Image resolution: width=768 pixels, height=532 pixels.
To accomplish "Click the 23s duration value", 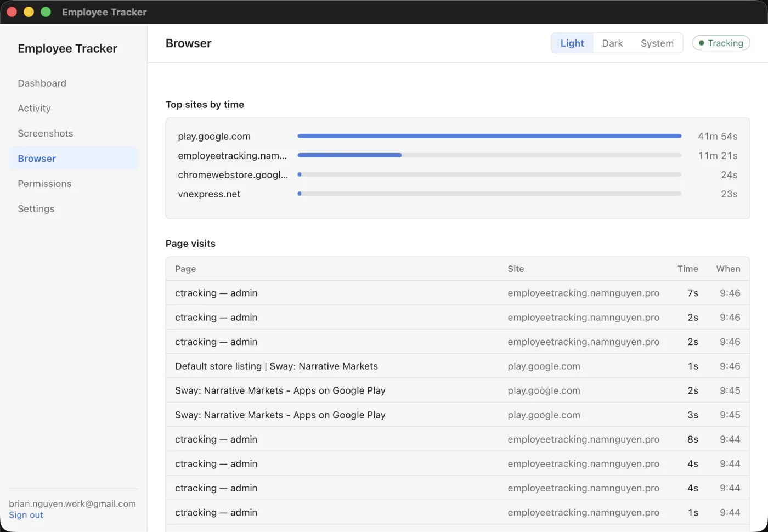I will pos(729,194).
